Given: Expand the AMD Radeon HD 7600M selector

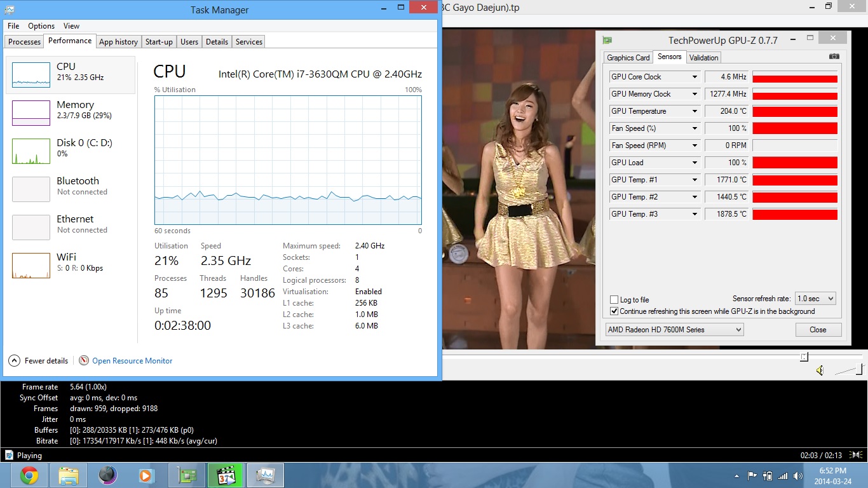Looking at the screenshot, I should (x=674, y=330).
